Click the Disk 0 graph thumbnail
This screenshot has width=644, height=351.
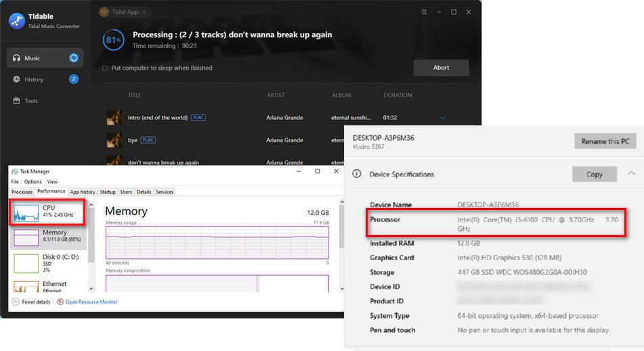point(26,264)
